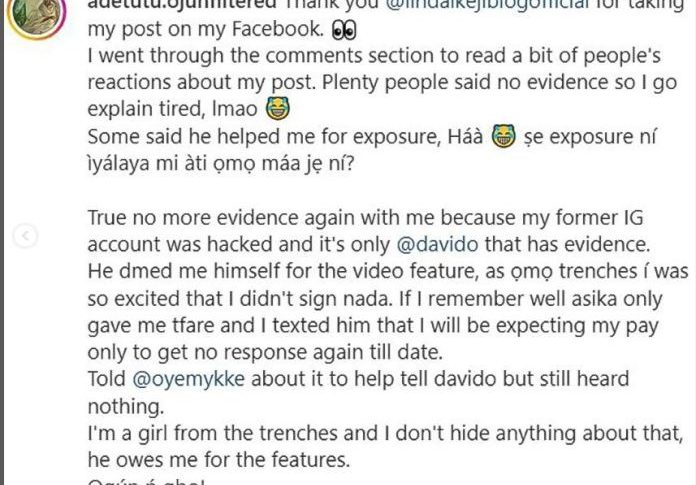The height and width of the screenshot is (485, 696).
Task: Click the word 'nothing.' in caption
Action: 126,407
